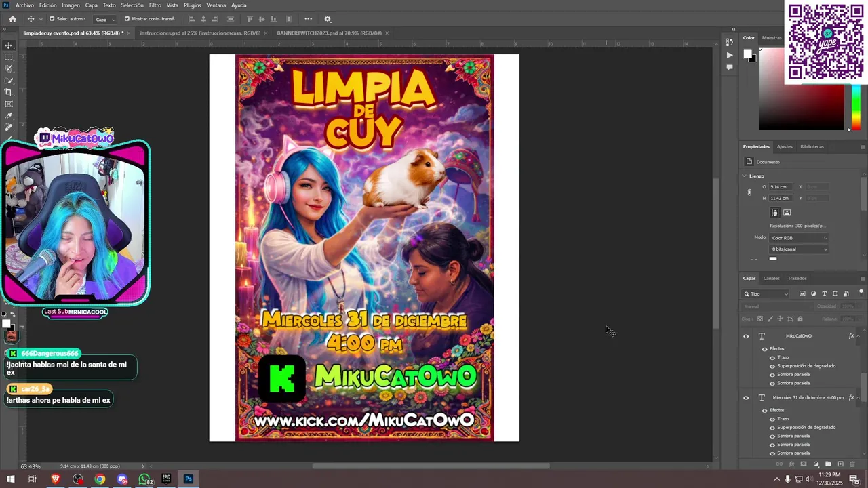The image size is (868, 488).
Task: Open the Tipo layer filter dropdown
Action: (766, 294)
